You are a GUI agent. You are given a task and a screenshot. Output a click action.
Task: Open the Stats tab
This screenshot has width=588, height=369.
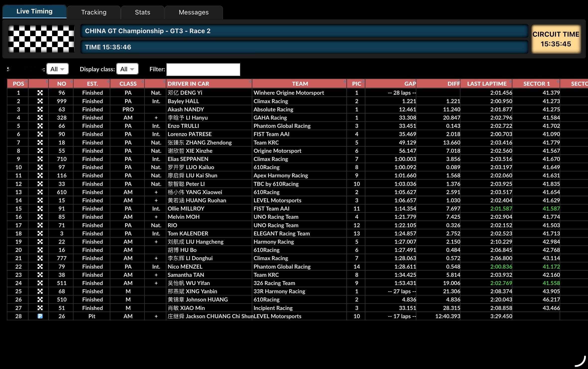pyautogui.click(x=143, y=12)
